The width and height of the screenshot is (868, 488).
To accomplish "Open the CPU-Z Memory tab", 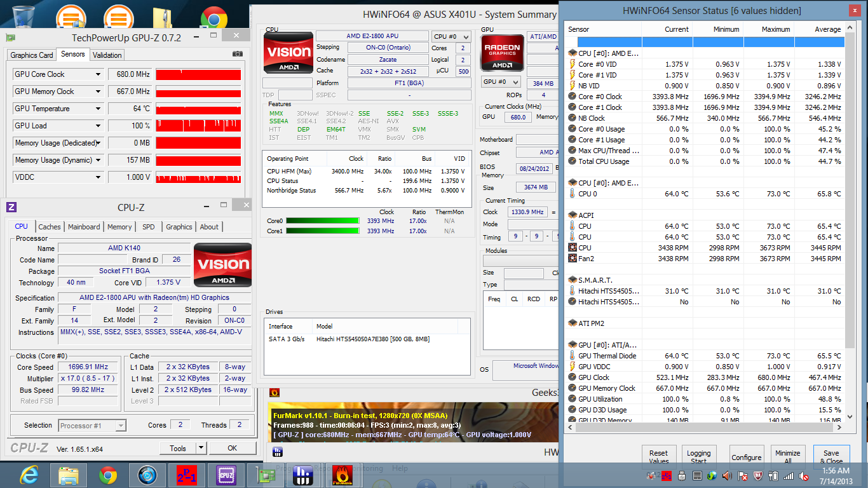I will tap(119, 227).
